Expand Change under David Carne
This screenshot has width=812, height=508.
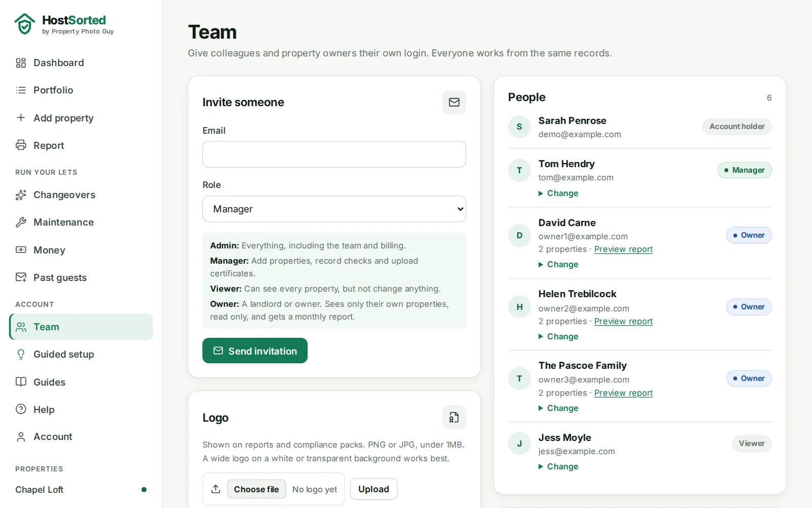tap(558, 264)
